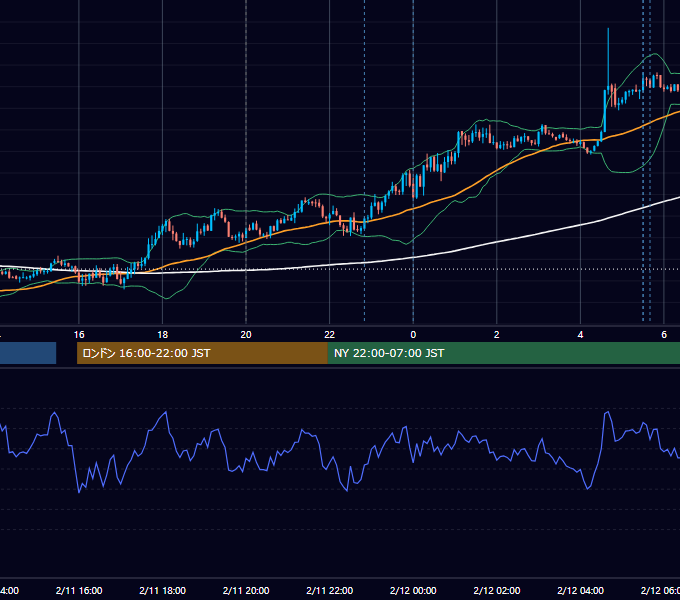
Task: Click the 2/11 18:00 date label
Action: coord(163,590)
